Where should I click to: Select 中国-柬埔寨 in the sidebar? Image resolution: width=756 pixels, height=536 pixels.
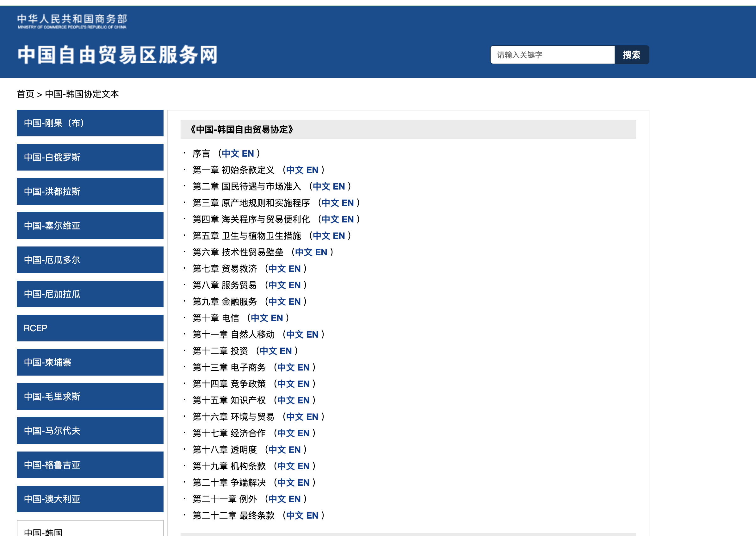click(90, 362)
